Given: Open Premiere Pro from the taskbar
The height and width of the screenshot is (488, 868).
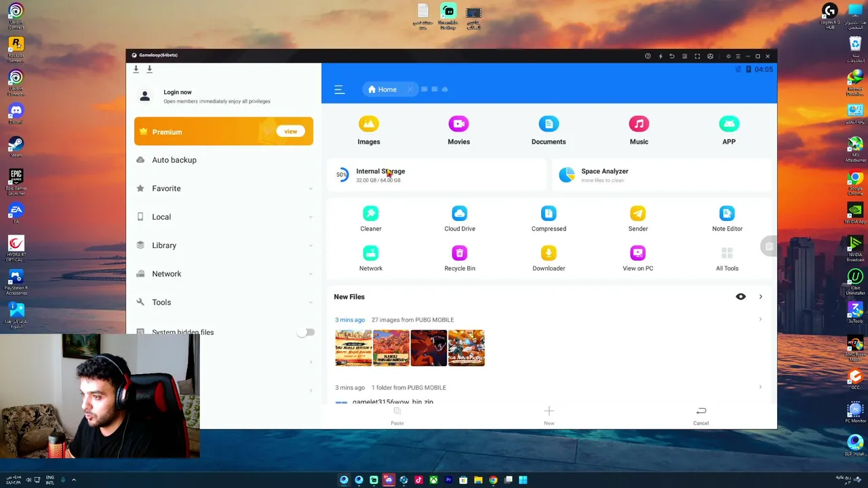Looking at the screenshot, I should [448, 480].
